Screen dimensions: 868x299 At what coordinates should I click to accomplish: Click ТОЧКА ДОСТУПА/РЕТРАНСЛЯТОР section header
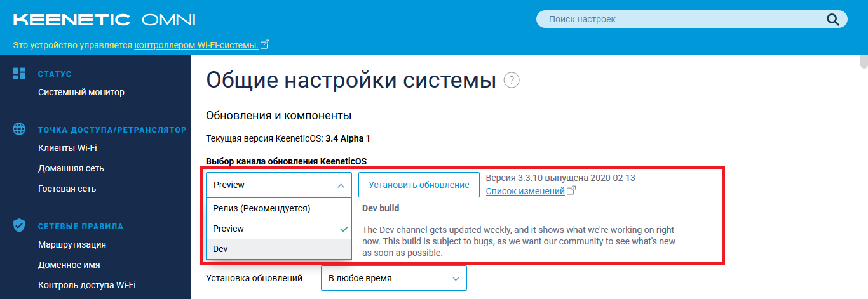point(112,130)
